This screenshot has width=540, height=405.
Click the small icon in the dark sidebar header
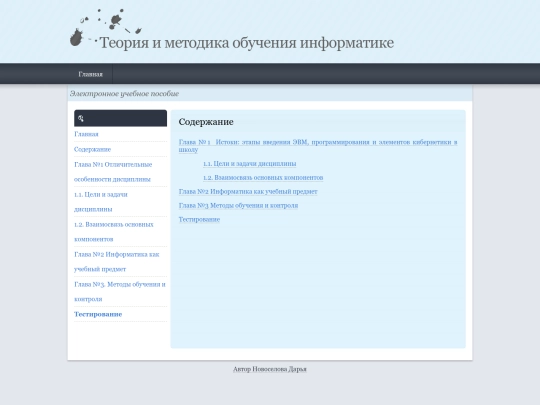[x=81, y=118]
